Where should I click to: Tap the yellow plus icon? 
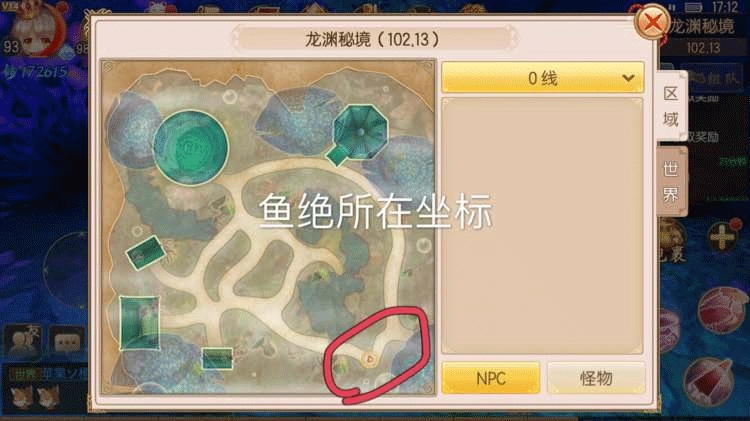721,238
